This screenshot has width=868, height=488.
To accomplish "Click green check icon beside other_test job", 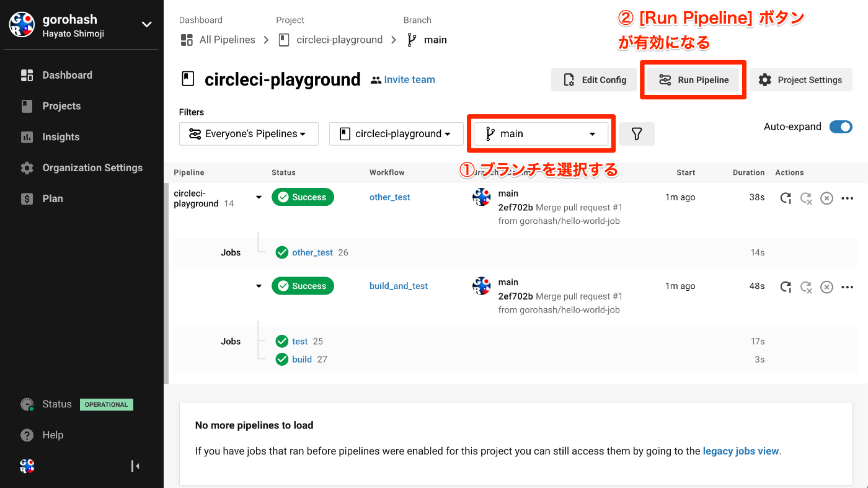I will pos(282,252).
